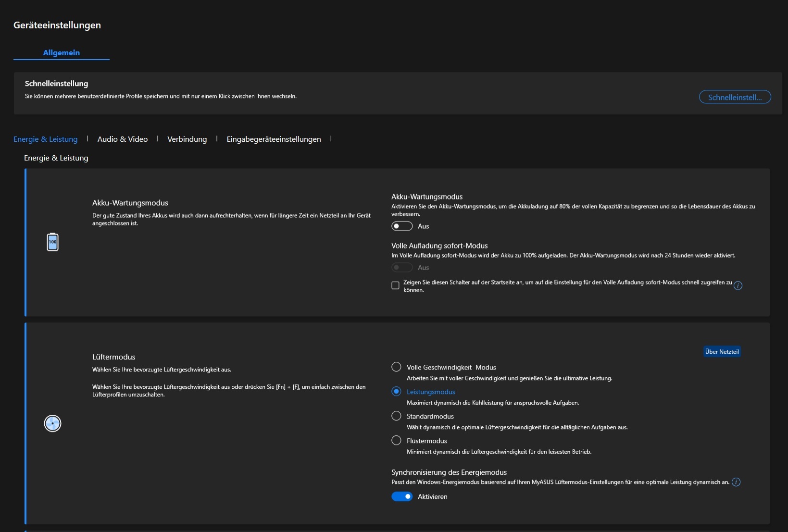788x532 pixels.
Task: Click the Schnelleinstell... button
Action: pos(735,97)
